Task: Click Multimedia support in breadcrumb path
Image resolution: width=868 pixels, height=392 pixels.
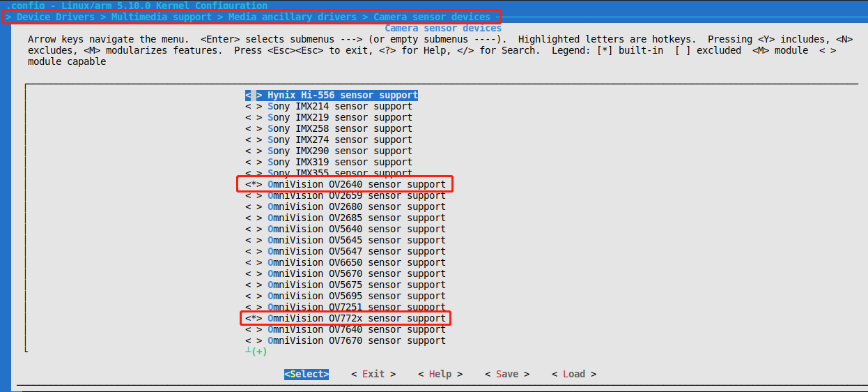Action: click(162, 17)
